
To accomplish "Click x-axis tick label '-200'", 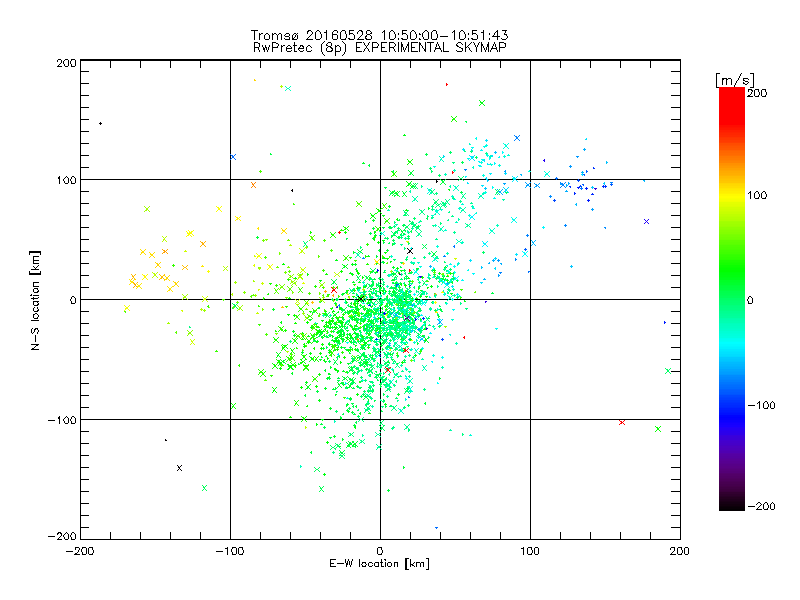I will [x=80, y=552].
